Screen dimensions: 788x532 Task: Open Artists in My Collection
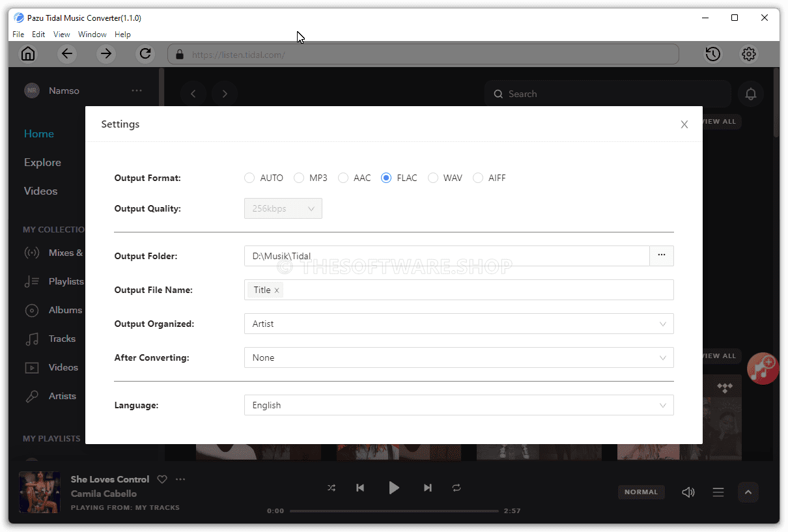[x=50, y=396]
